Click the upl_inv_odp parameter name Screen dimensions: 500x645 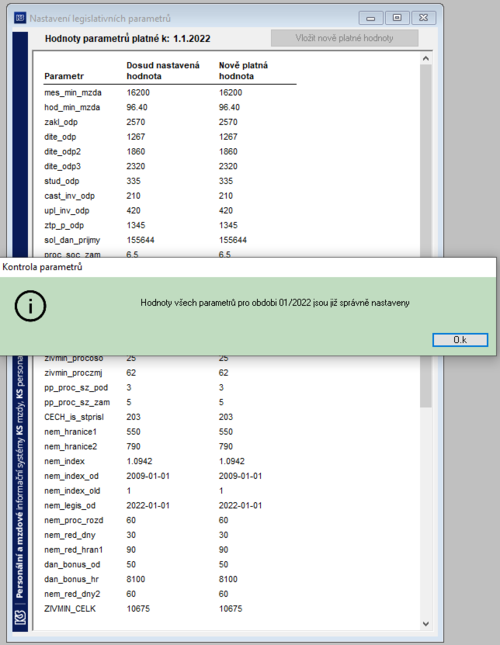67,211
